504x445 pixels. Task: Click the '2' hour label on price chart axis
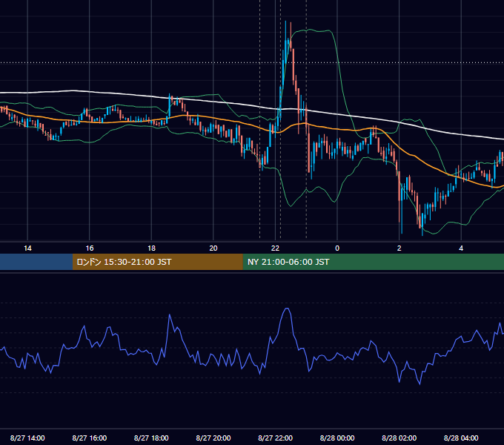click(x=399, y=248)
